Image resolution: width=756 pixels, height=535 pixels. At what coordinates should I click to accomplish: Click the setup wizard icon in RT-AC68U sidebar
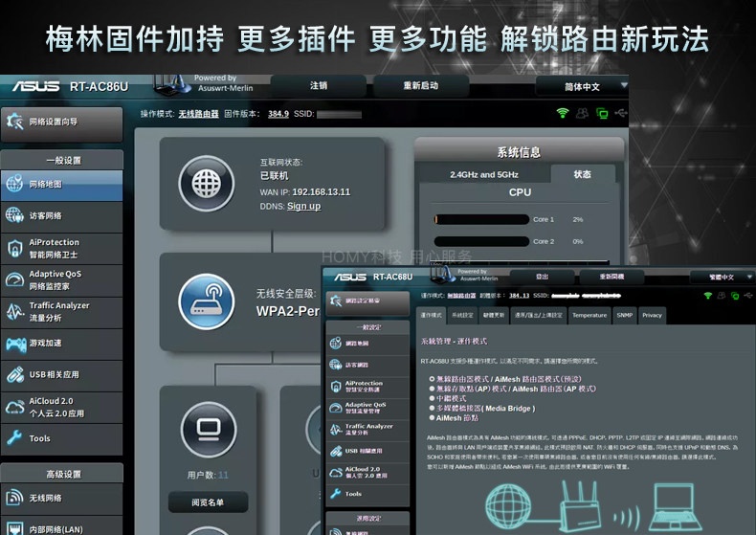336,301
